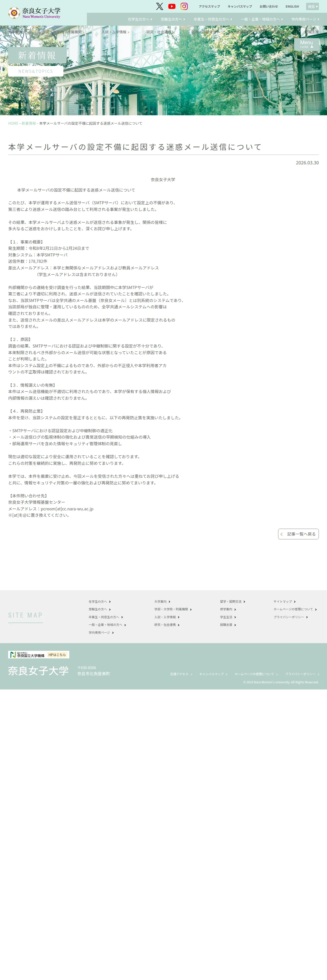Click the back arrow on 記事一覧へ戻る
The width and height of the screenshot is (327, 980).
click(282, 534)
